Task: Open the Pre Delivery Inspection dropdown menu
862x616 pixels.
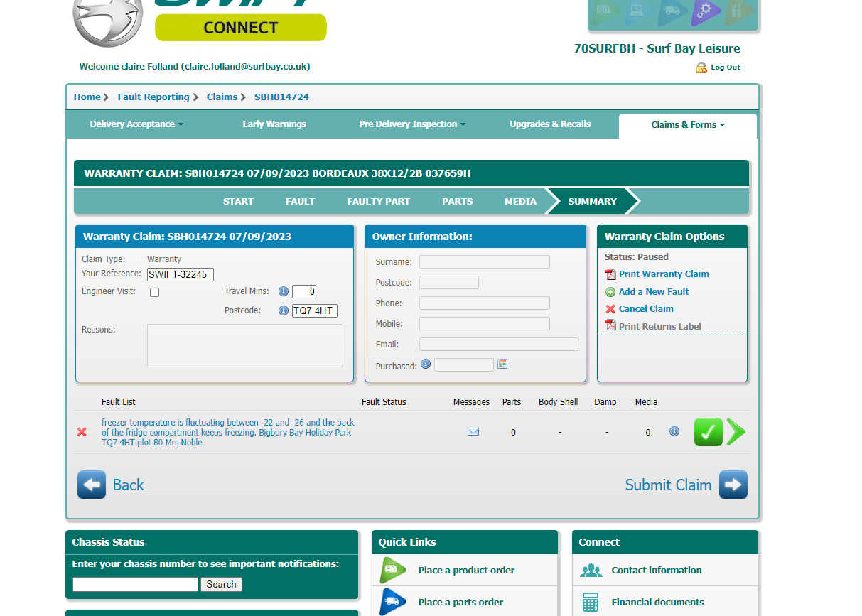Action: click(x=412, y=124)
